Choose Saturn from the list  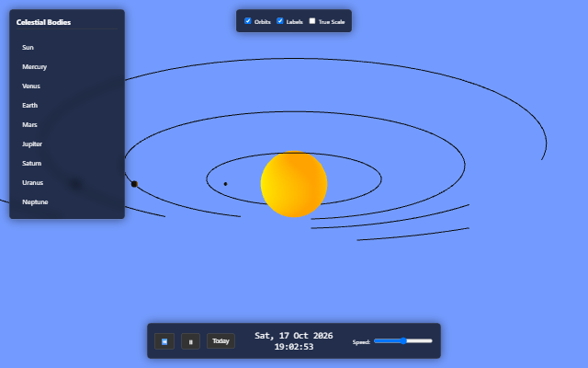(67, 164)
